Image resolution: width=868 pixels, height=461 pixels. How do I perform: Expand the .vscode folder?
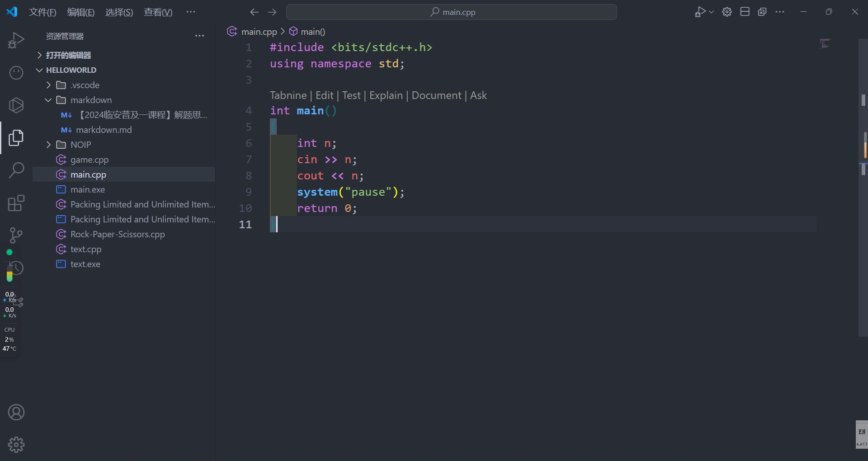click(85, 85)
